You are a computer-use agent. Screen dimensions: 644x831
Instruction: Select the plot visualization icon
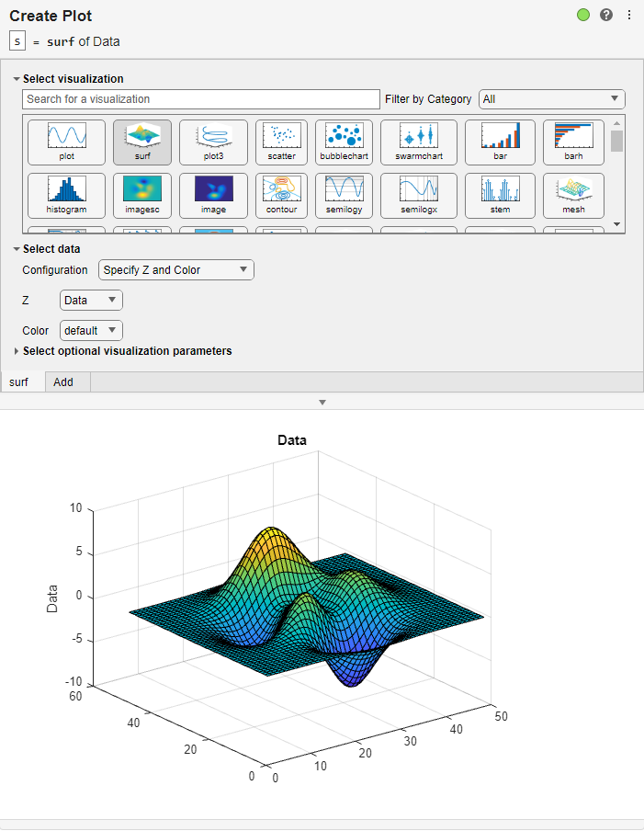[67, 142]
